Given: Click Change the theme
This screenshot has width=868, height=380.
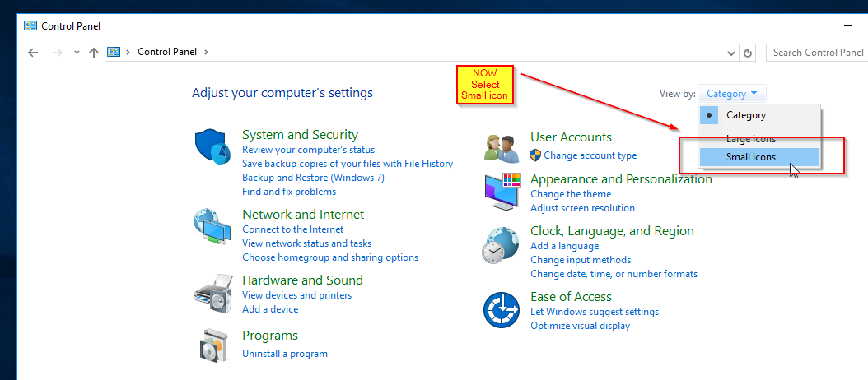Looking at the screenshot, I should pos(571,194).
